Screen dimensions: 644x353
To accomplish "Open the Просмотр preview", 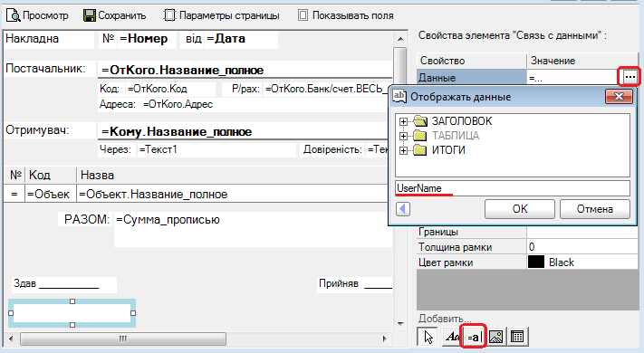I will point(37,15).
